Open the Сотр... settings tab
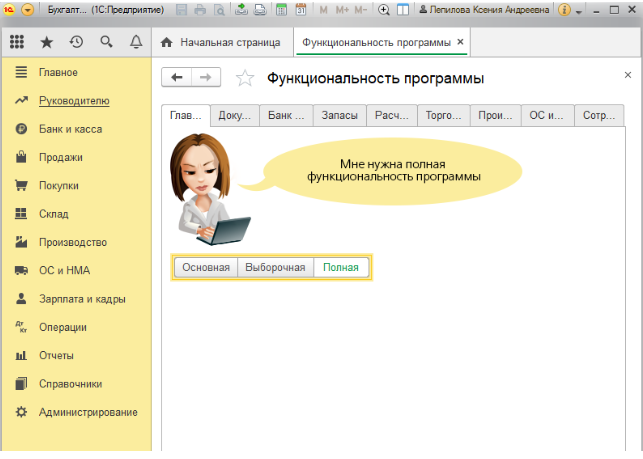The height and width of the screenshot is (459, 643). click(599, 116)
